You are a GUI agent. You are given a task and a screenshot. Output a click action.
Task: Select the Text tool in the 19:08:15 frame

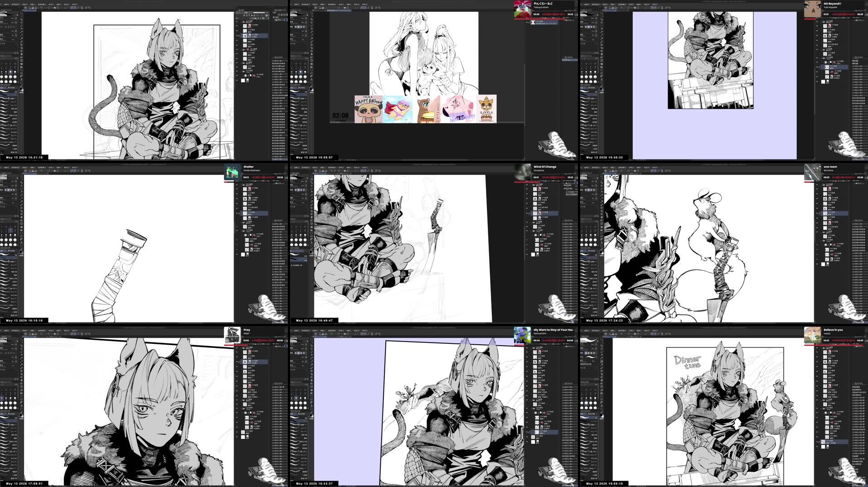601,405
